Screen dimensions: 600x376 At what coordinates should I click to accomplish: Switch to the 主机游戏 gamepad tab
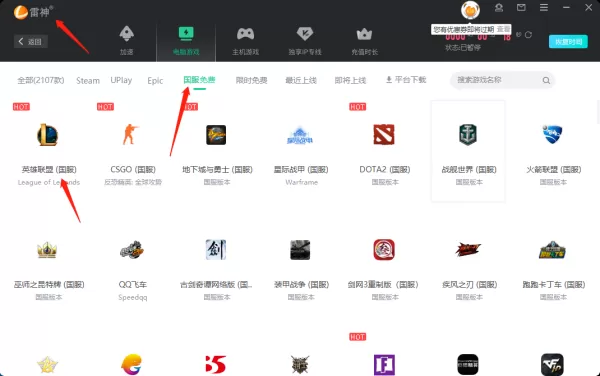[246, 41]
